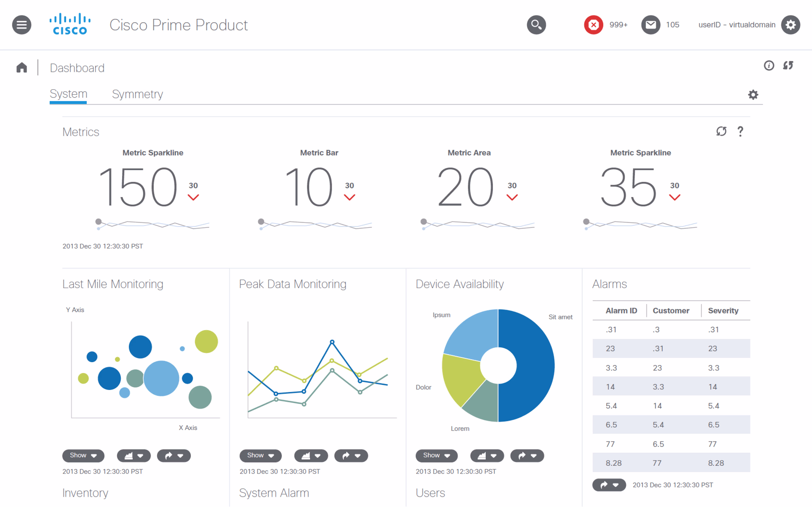Open share dropdown under Device Availability
This screenshot has width=812, height=507.
[x=527, y=455]
